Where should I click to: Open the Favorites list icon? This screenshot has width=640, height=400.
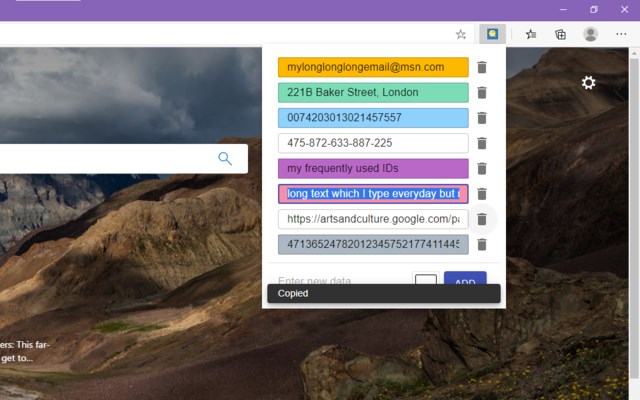[531, 34]
